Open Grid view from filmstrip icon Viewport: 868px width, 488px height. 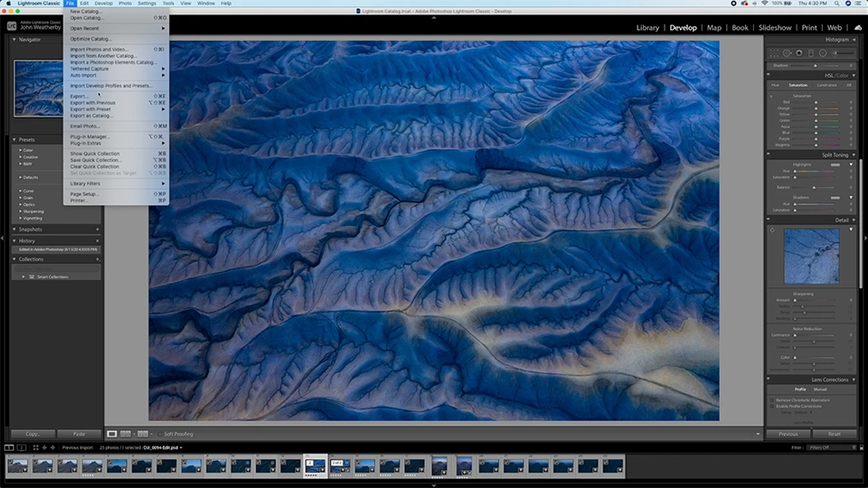[x=35, y=447]
